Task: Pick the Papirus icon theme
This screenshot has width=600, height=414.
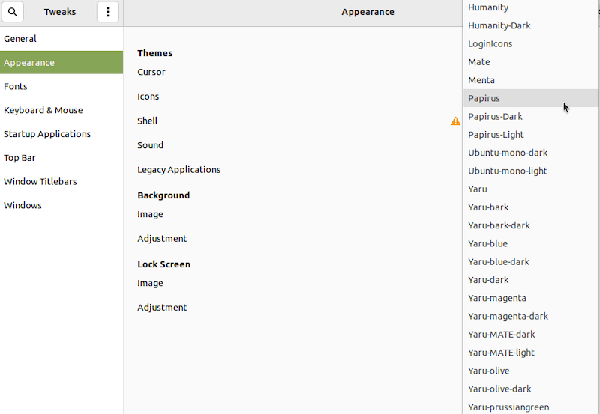Action: pos(530,98)
